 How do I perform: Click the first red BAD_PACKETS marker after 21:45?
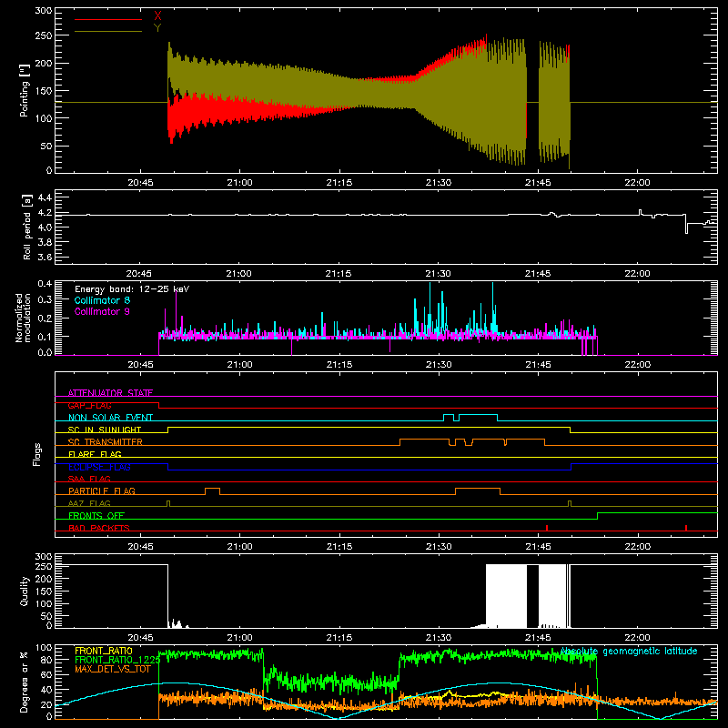(x=547, y=528)
